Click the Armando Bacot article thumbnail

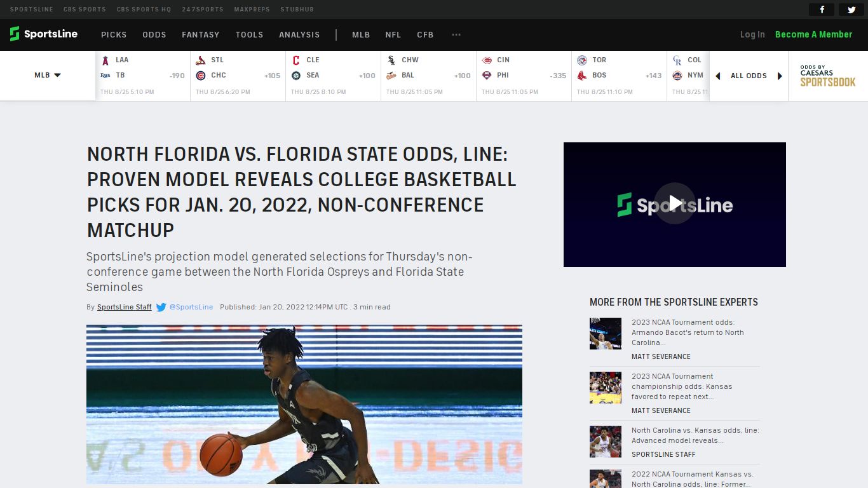[x=606, y=334]
